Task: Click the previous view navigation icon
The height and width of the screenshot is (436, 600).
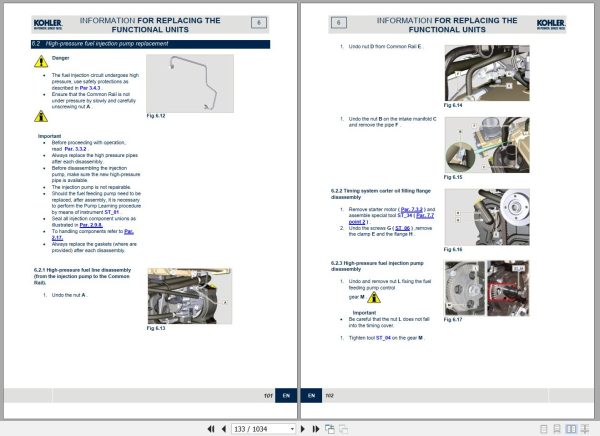Action: (x=329, y=429)
